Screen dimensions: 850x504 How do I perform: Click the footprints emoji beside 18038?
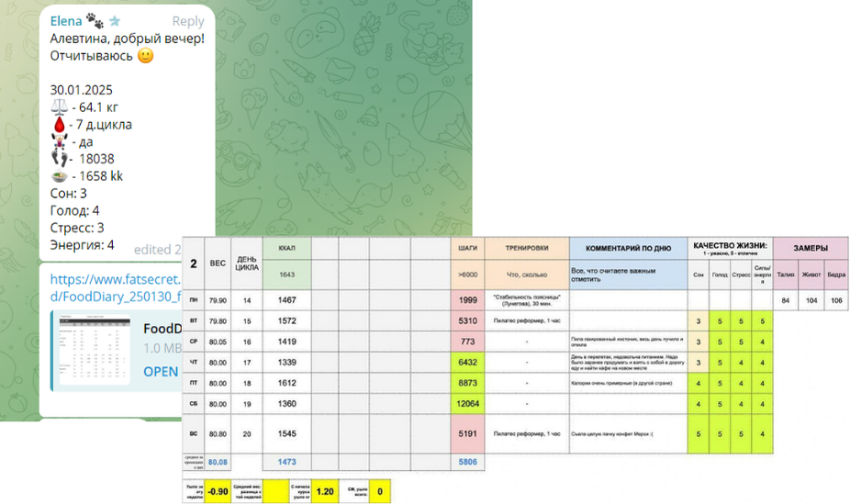[x=59, y=159]
